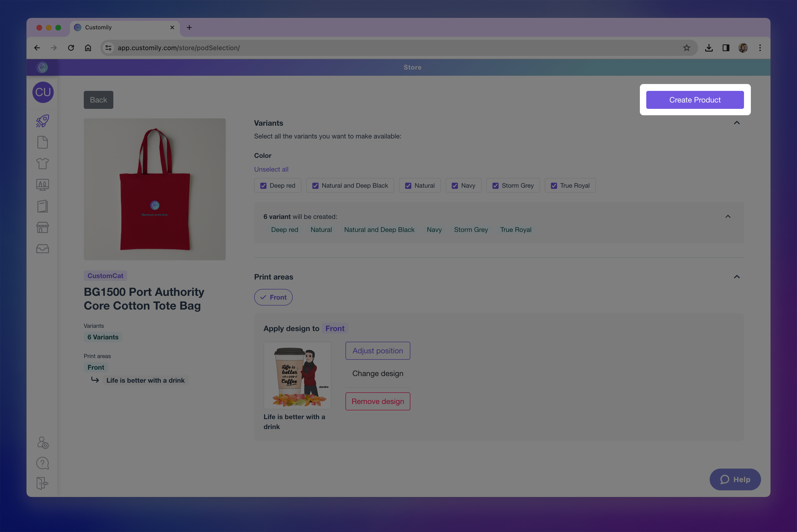Collapse the Variants section
The width and height of the screenshot is (797, 532).
tap(737, 123)
